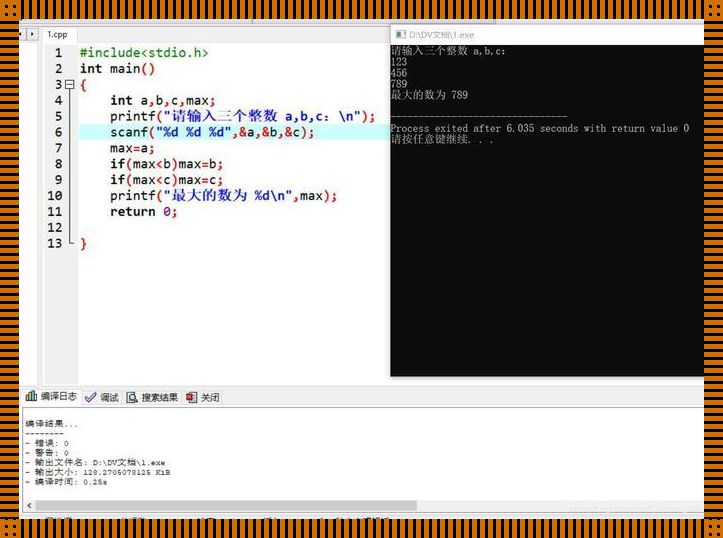Switch to the 调试 debug tab
723x538 pixels.
click(x=102, y=397)
